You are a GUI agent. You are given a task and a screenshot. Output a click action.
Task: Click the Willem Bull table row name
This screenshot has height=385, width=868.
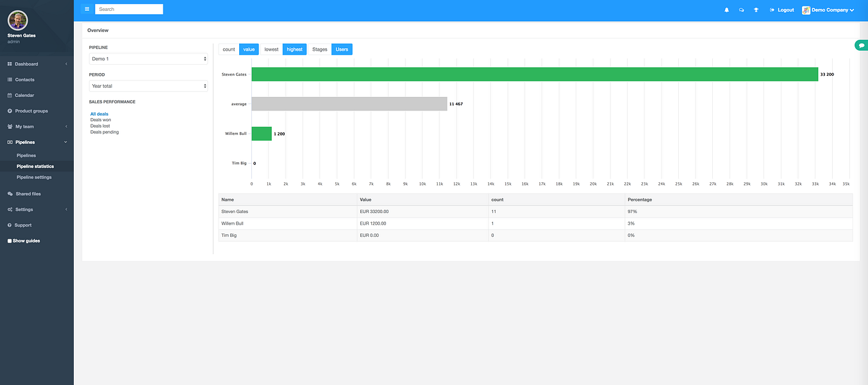pos(232,223)
